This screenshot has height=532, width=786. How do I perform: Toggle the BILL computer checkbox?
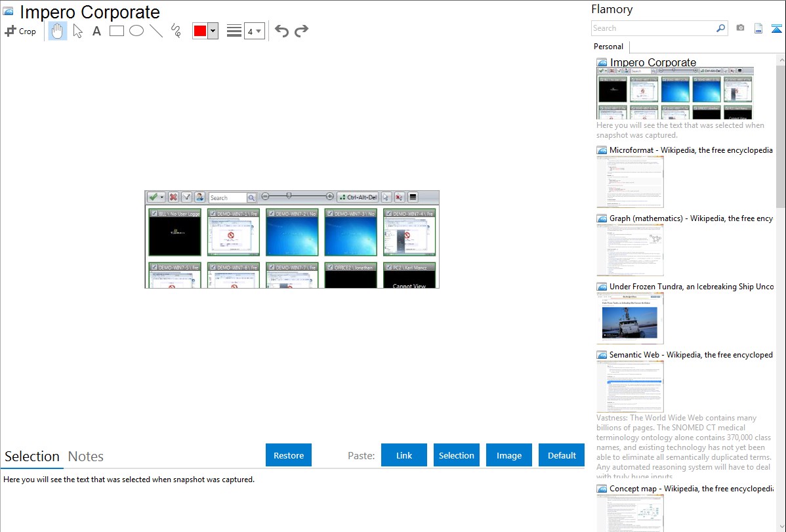(x=154, y=214)
